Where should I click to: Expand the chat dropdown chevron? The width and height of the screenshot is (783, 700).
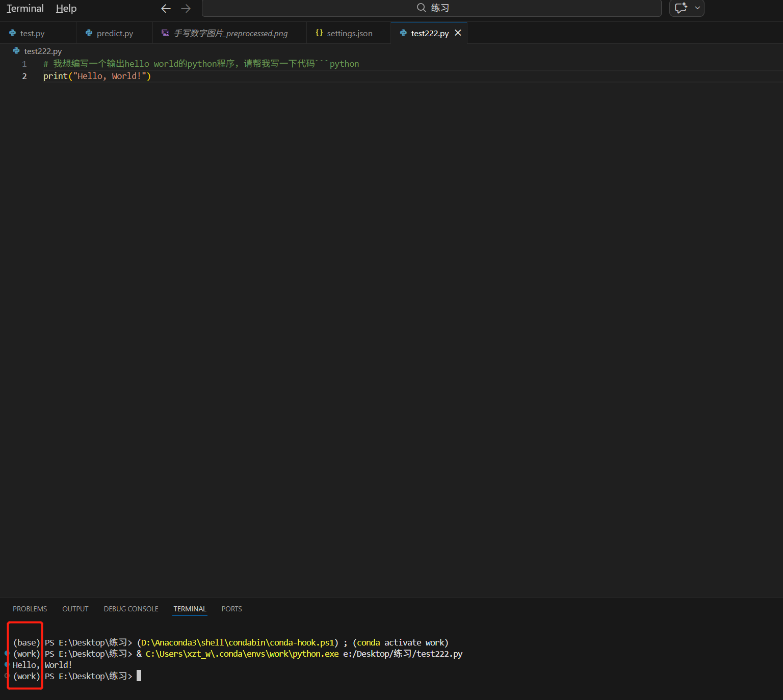[697, 8]
